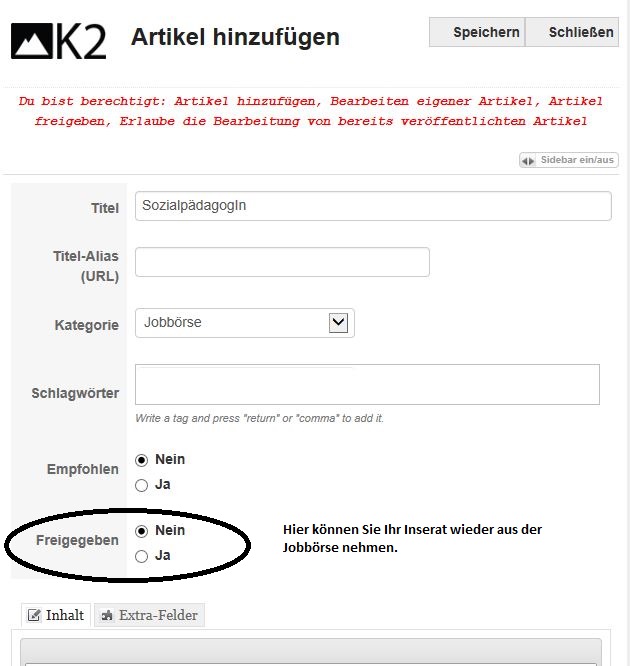Click the Extra-Felder tab icon

(107, 615)
